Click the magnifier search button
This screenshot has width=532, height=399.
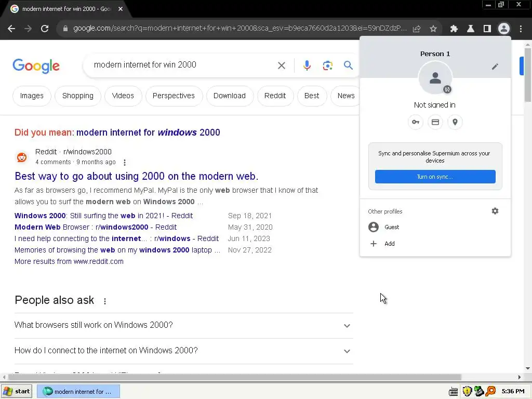tap(348, 65)
